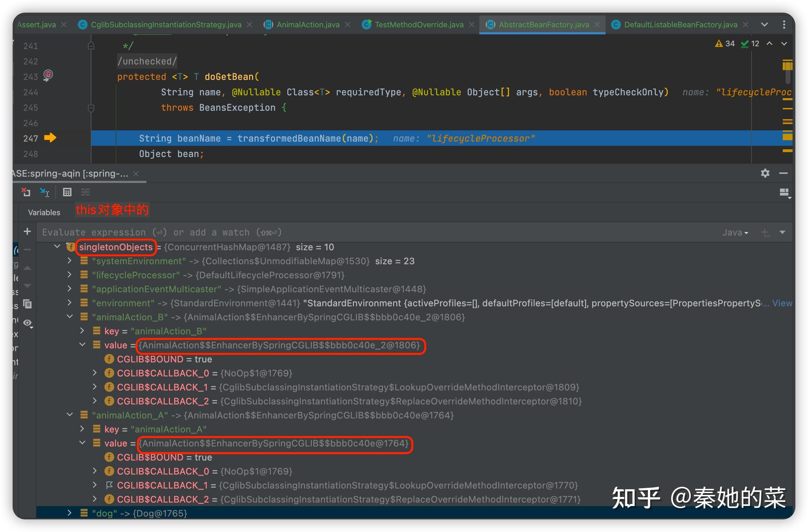
Task: Expand the "dog" entry
Action: point(69,513)
